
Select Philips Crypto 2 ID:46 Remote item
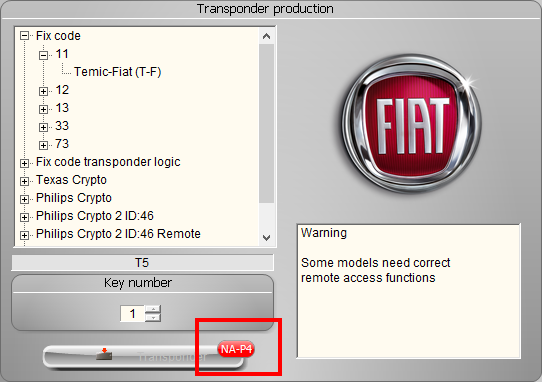click(x=118, y=234)
